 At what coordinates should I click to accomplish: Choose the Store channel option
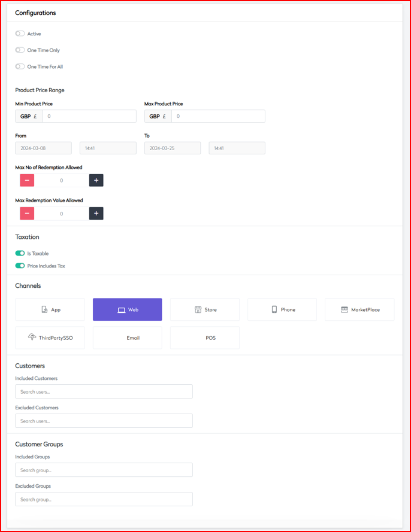[204, 309]
